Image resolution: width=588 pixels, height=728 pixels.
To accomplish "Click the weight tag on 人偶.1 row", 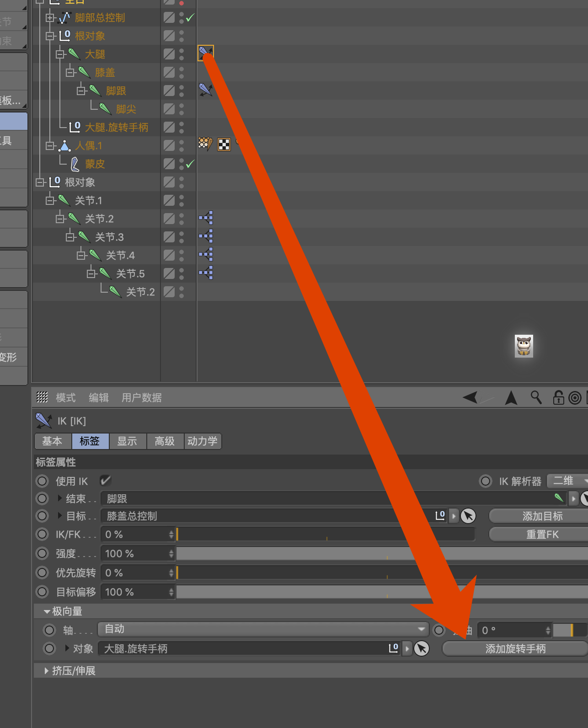I will coord(205,144).
